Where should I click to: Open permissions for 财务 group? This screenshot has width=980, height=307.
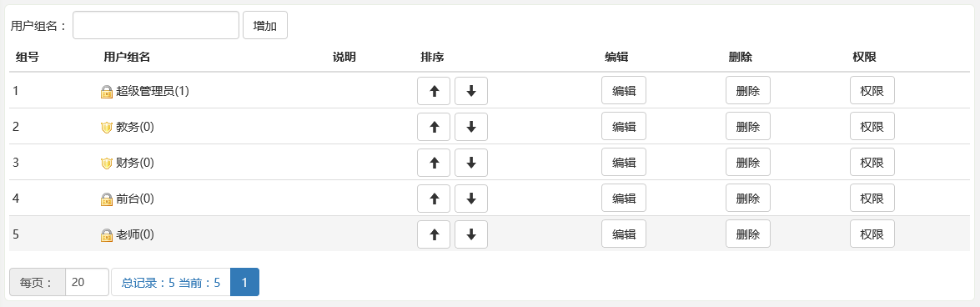click(x=872, y=163)
